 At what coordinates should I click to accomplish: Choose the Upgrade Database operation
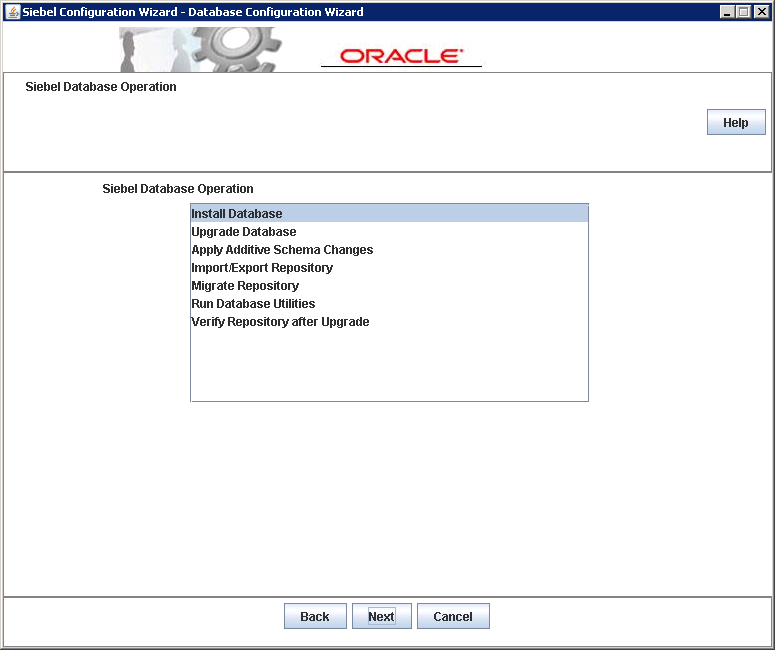(x=389, y=231)
